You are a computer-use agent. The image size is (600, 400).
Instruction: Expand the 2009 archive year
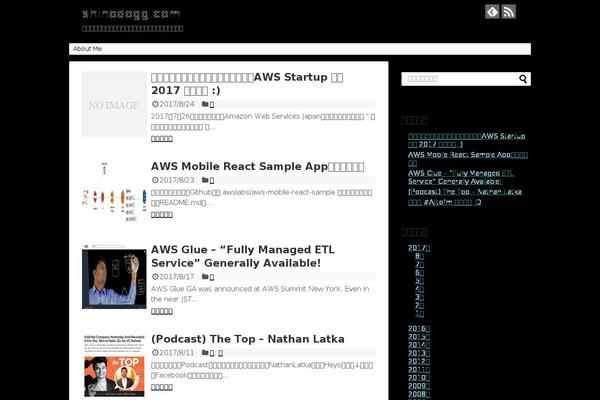coord(419,386)
